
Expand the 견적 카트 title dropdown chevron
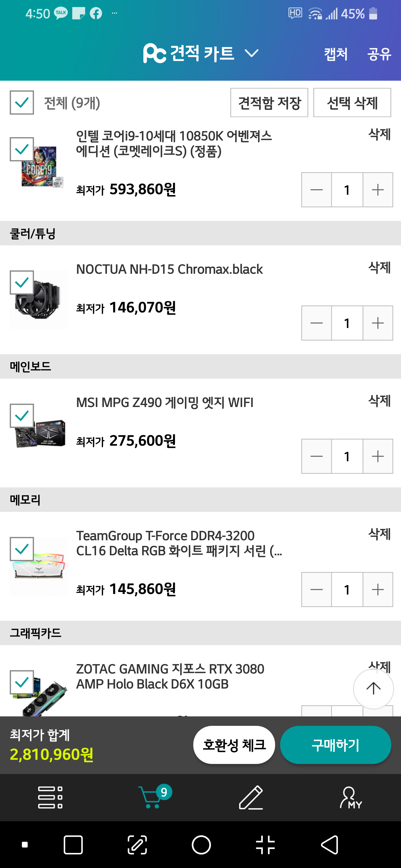(251, 53)
